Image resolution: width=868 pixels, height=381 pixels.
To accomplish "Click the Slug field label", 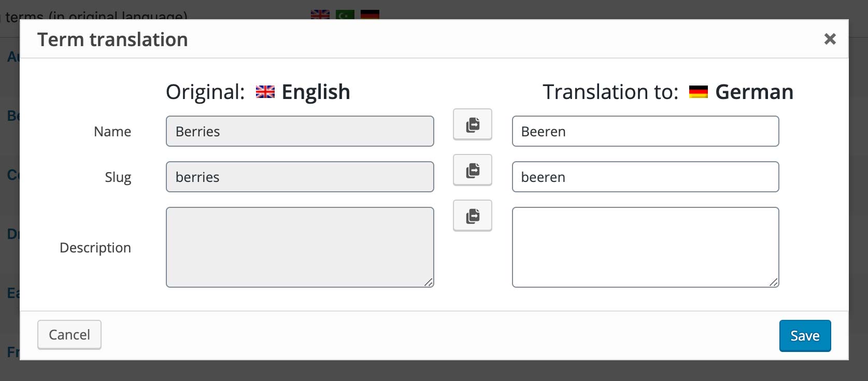I will (x=118, y=177).
